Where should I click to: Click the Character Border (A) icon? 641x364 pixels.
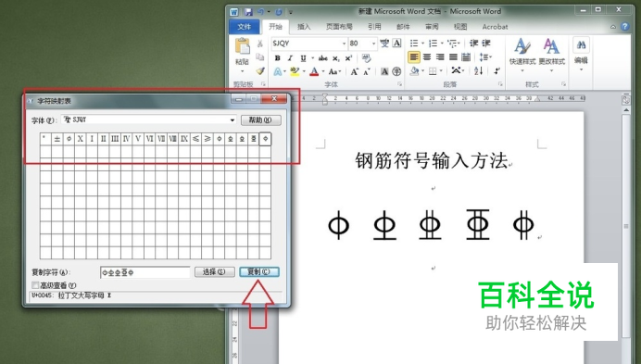(x=396, y=44)
